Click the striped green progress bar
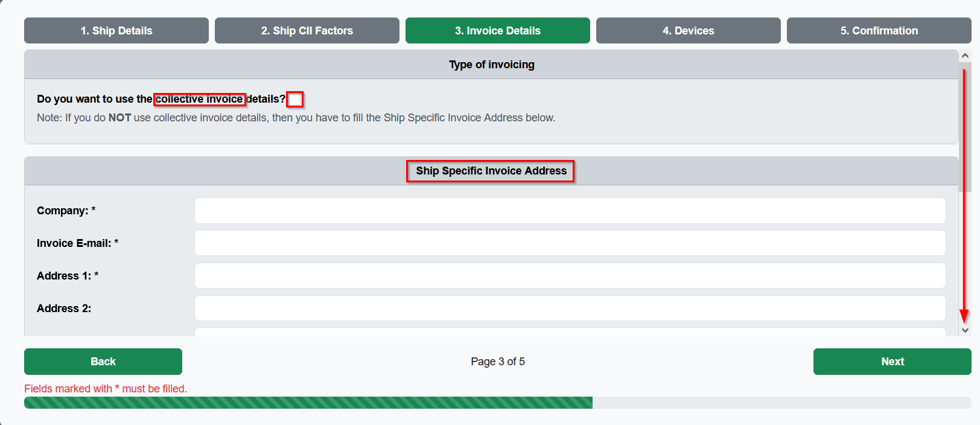 (308, 403)
